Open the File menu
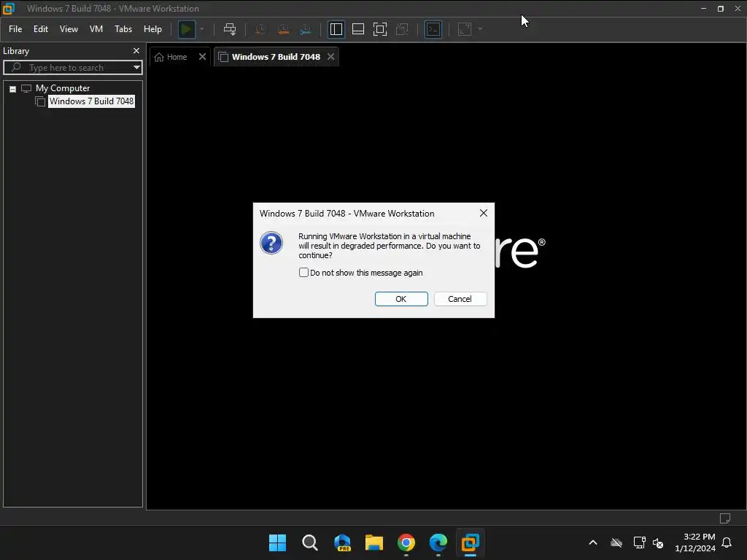The height and width of the screenshot is (560, 747). pyautogui.click(x=15, y=29)
